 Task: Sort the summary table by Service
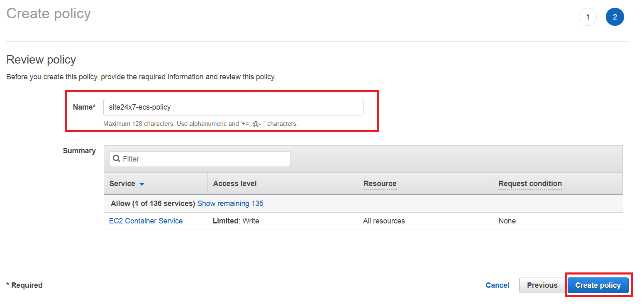[x=122, y=183]
